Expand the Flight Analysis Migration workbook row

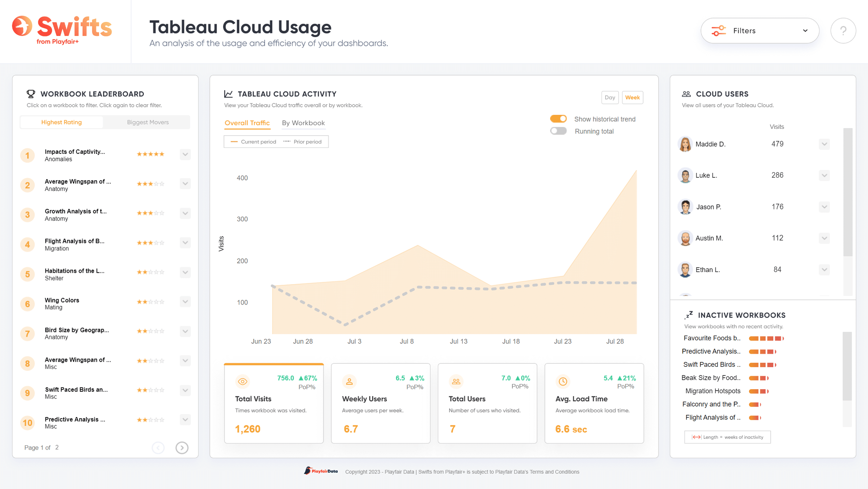(x=185, y=243)
